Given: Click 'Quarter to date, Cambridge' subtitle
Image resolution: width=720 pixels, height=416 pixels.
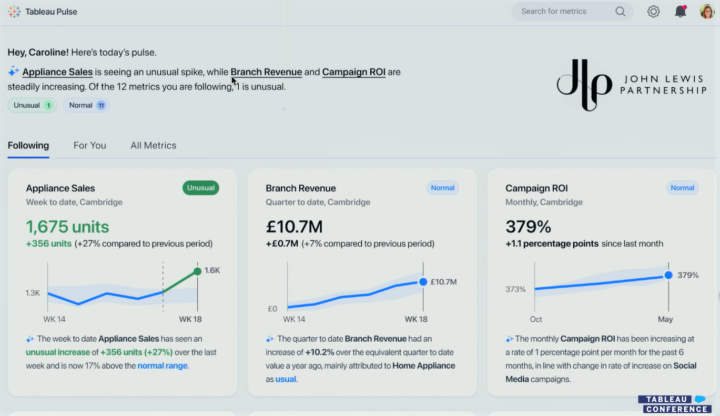Looking at the screenshot, I should (x=318, y=202).
